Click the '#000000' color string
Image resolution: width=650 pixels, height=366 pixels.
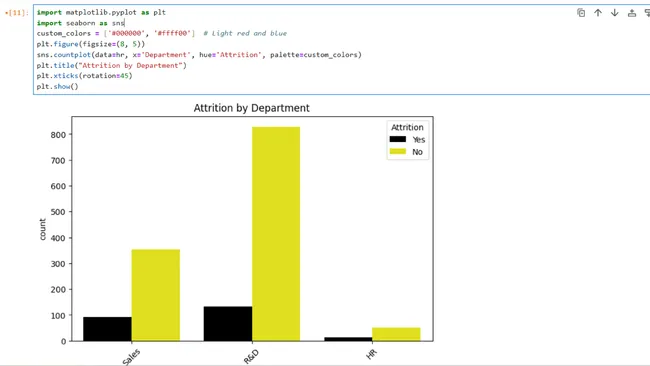126,34
